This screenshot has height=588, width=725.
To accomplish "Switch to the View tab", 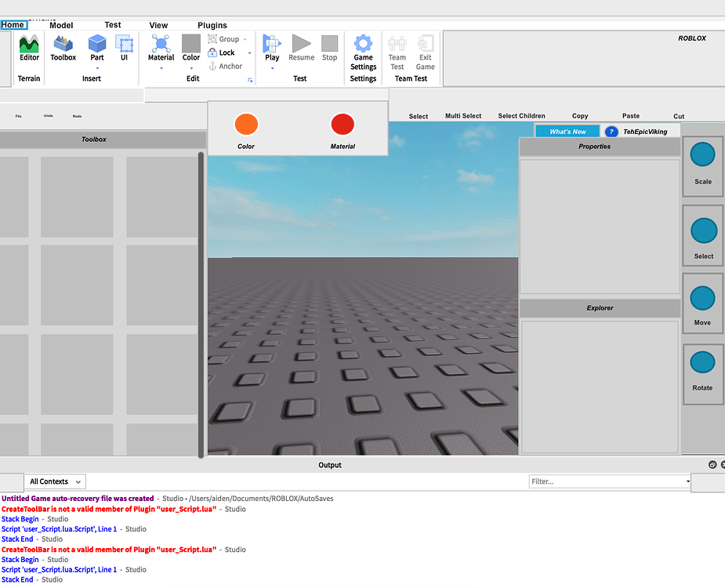I will [158, 25].
